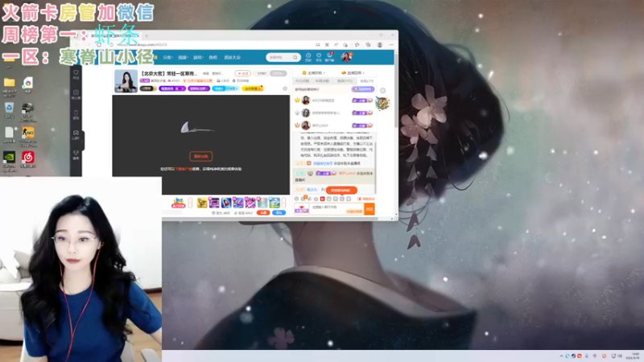Open the streamer avatar thumbnail
The height and width of the screenshot is (362, 644).
click(x=126, y=81)
